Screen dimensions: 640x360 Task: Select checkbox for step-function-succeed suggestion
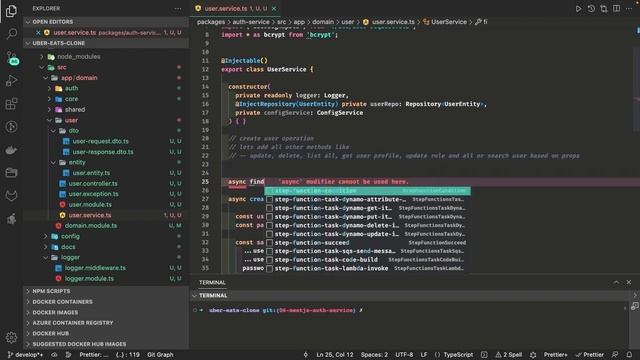[269, 242]
